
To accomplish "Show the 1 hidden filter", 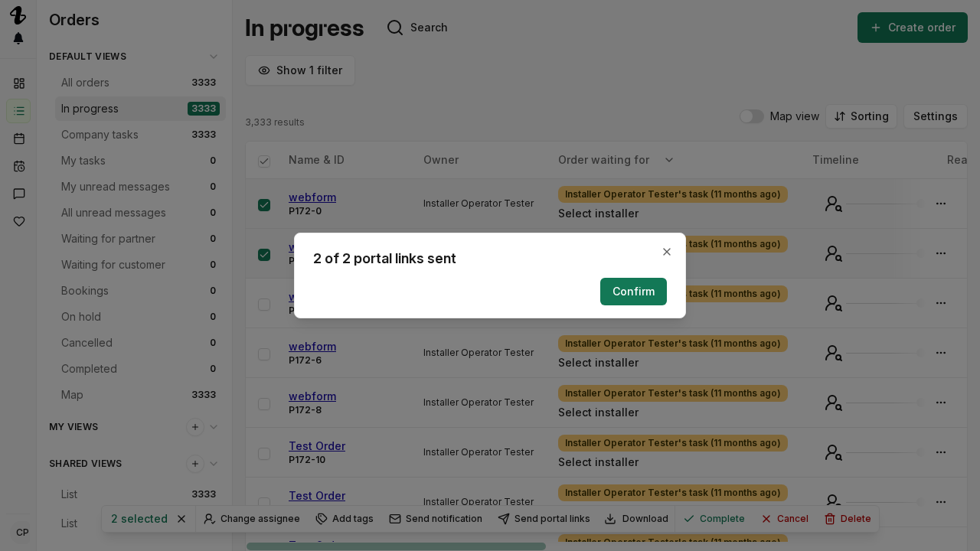I will 300,70.
